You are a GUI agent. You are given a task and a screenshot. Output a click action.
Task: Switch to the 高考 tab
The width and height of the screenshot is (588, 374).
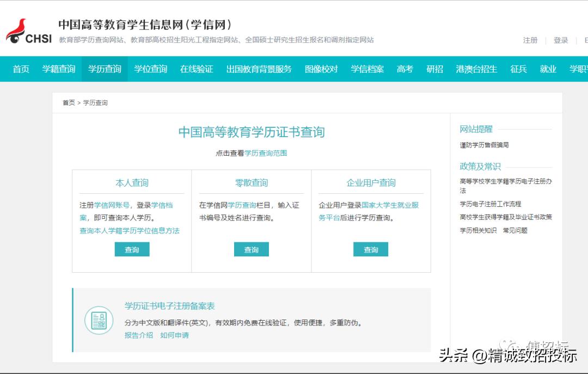click(404, 70)
